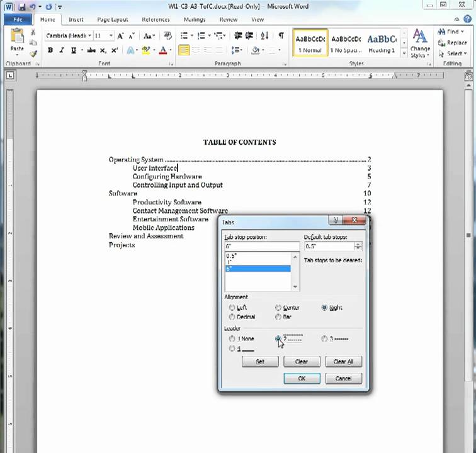Toggle Show/Hide paragraph marks
The height and width of the screenshot is (453, 476).
(281, 35)
